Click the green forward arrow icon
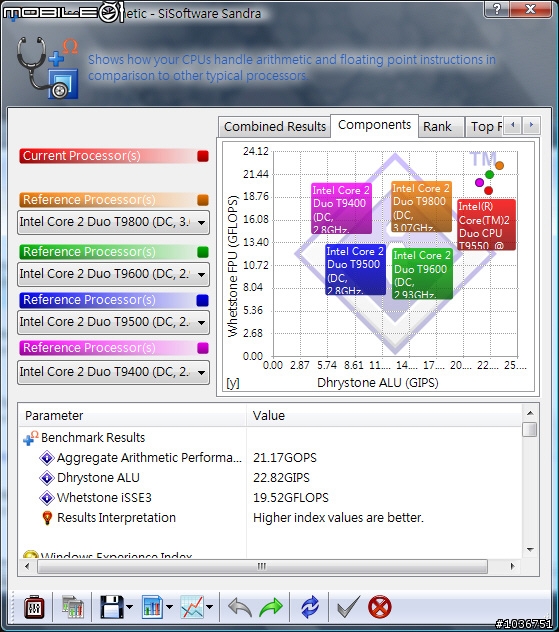The height and width of the screenshot is (632, 559). (x=271, y=607)
